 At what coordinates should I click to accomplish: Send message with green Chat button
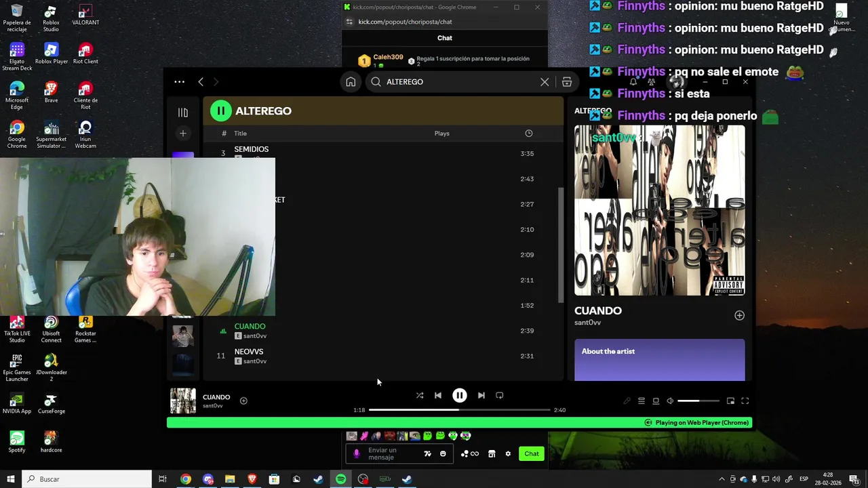[x=532, y=453]
